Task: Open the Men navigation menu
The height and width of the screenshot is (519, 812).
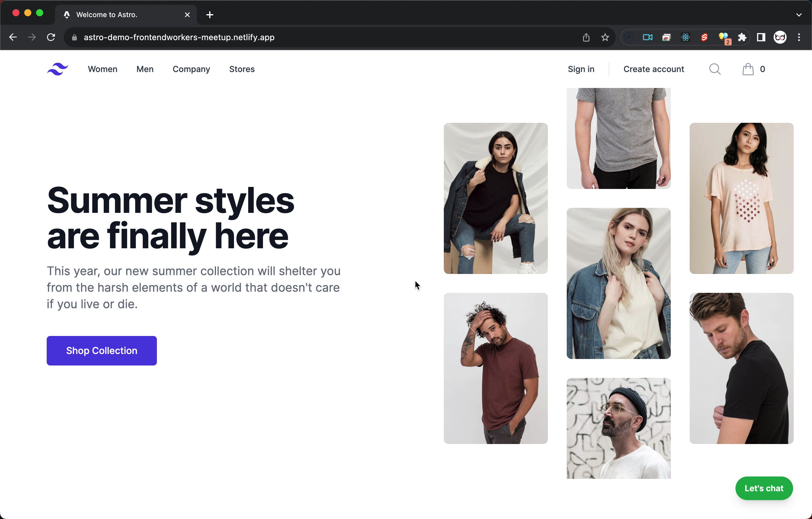Action: (145, 69)
